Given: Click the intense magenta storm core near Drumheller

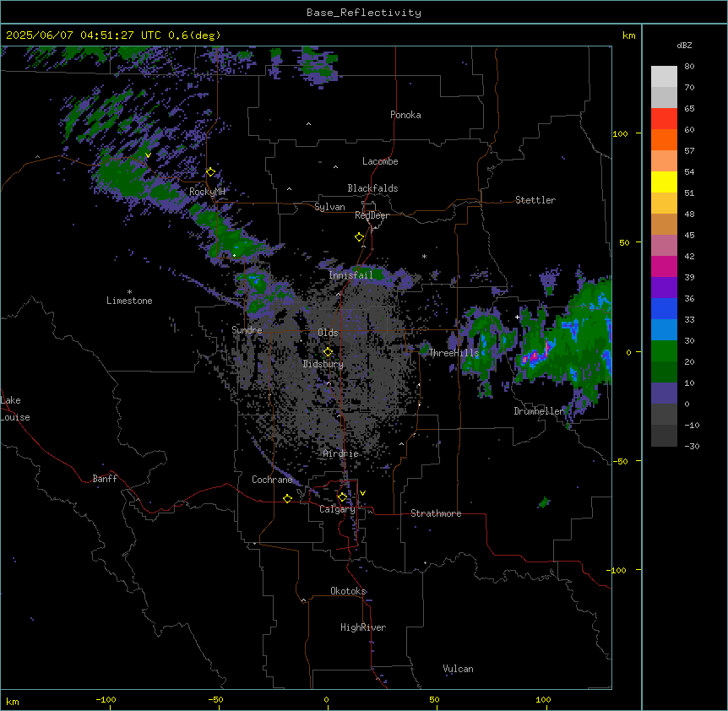Looking at the screenshot, I should [x=535, y=355].
